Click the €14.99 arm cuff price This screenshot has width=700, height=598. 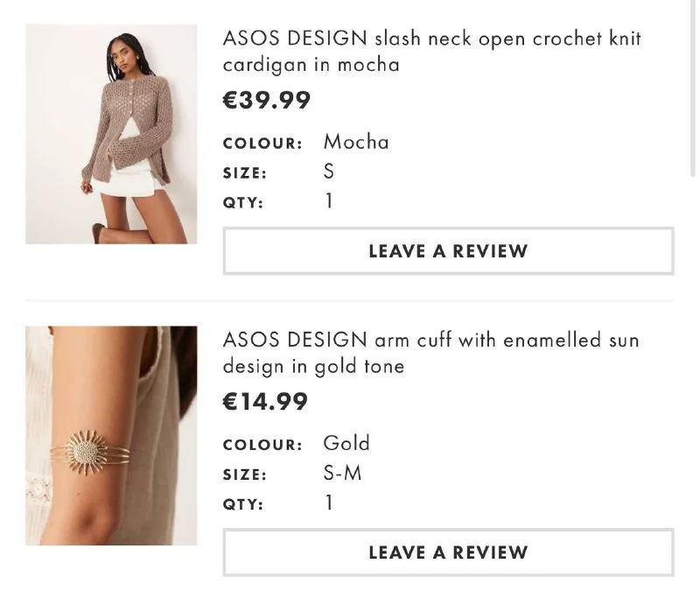(x=265, y=402)
